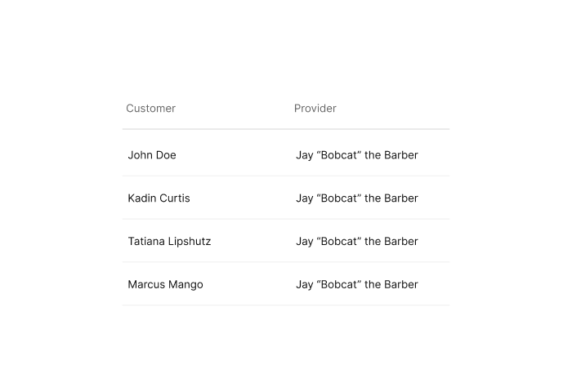Open the provider entry in Tatiana Lipshutz's row
The image size is (572, 392).
tap(357, 241)
